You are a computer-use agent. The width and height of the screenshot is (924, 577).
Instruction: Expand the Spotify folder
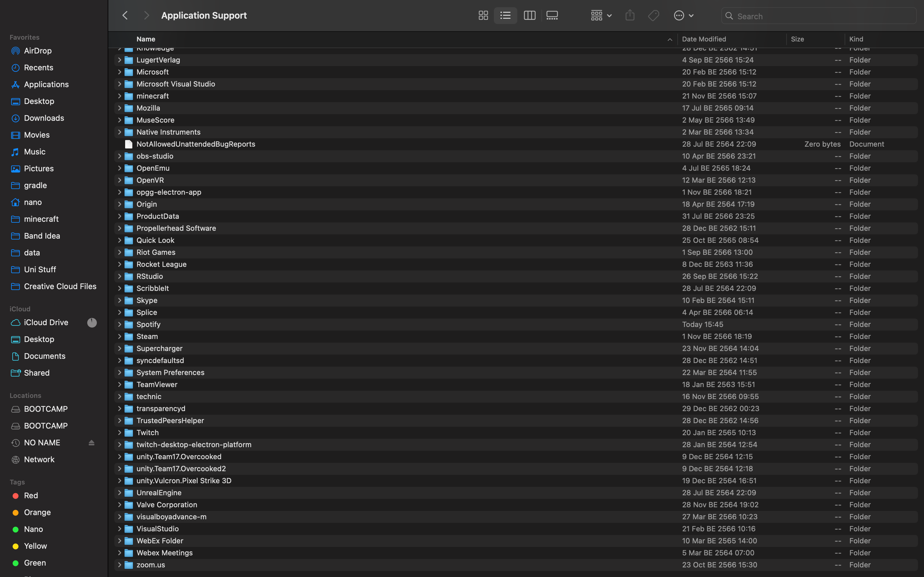(119, 324)
